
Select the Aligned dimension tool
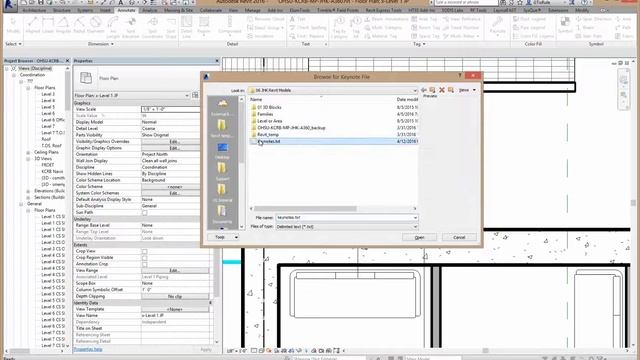(x=33, y=25)
